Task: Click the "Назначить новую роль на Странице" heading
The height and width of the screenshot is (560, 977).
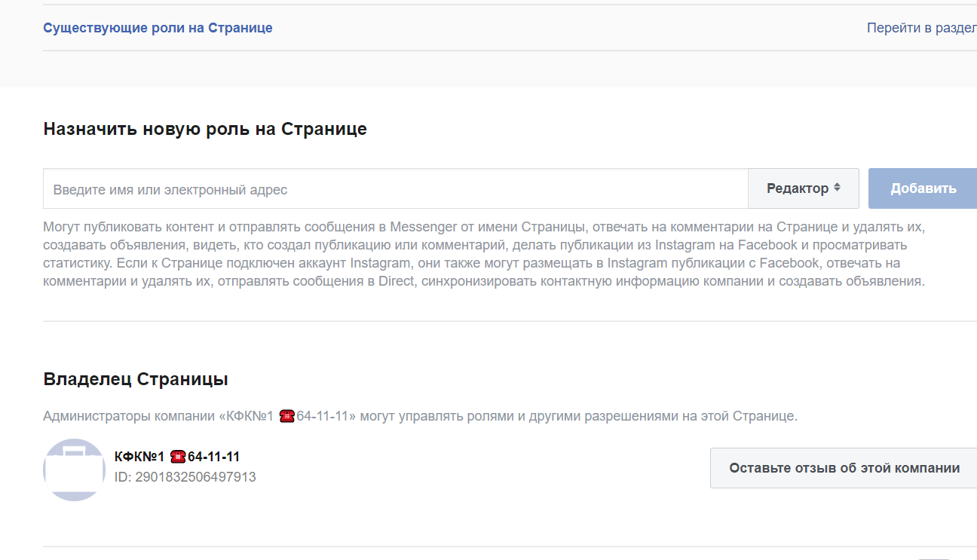Action: click(205, 129)
